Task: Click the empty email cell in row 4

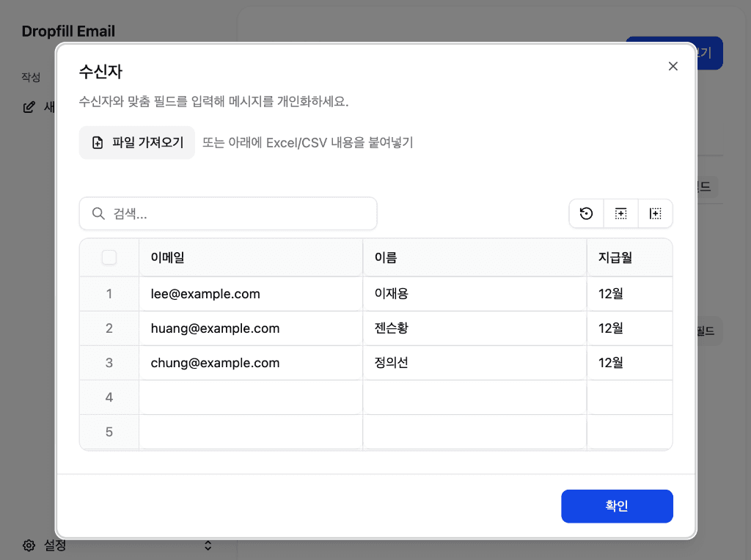Action: click(x=250, y=397)
